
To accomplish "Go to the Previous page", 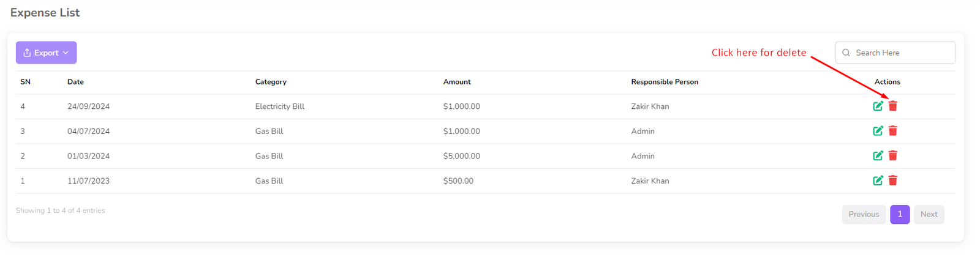I will coord(864,214).
